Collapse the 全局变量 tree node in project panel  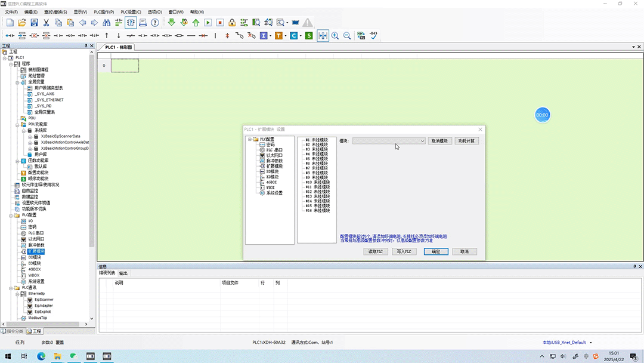click(17, 82)
